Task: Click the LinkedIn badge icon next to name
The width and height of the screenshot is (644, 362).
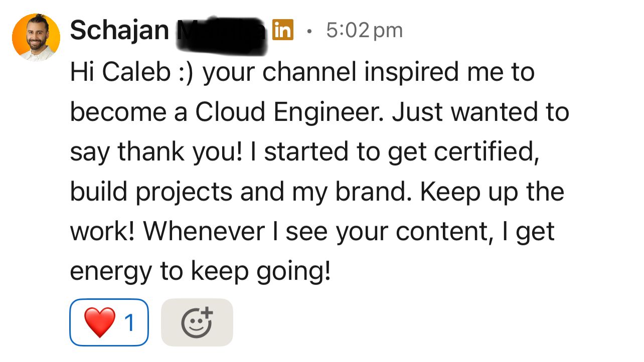Action: pos(282,31)
